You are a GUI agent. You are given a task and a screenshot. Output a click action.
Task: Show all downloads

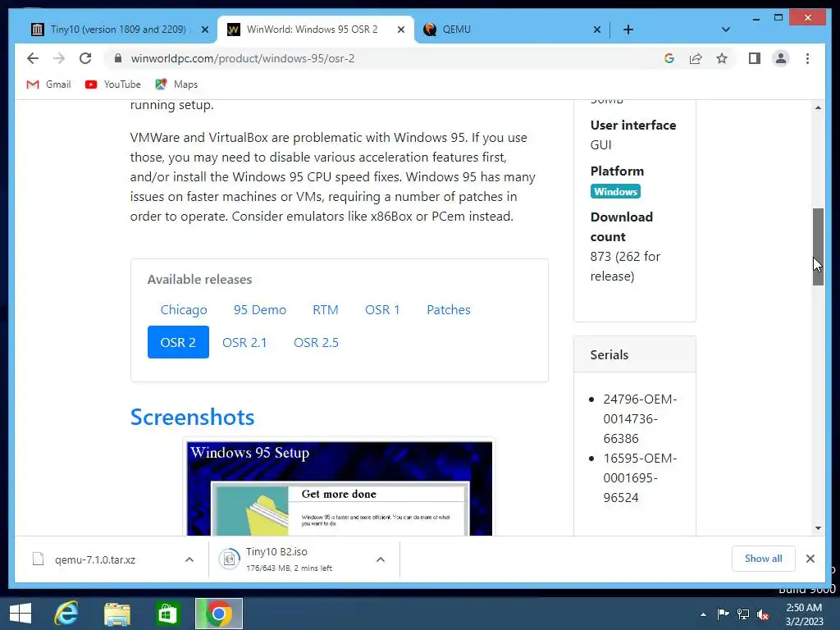pos(764,558)
